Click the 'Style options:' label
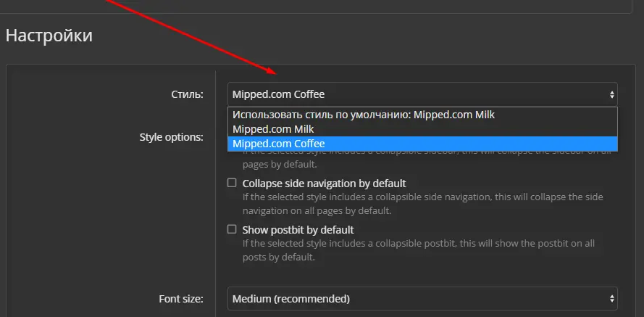 tap(171, 137)
